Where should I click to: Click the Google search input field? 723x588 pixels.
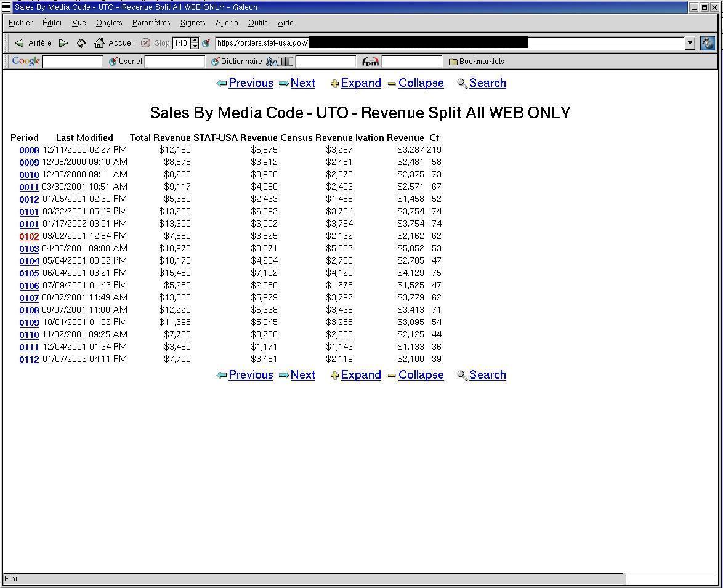tap(73, 62)
